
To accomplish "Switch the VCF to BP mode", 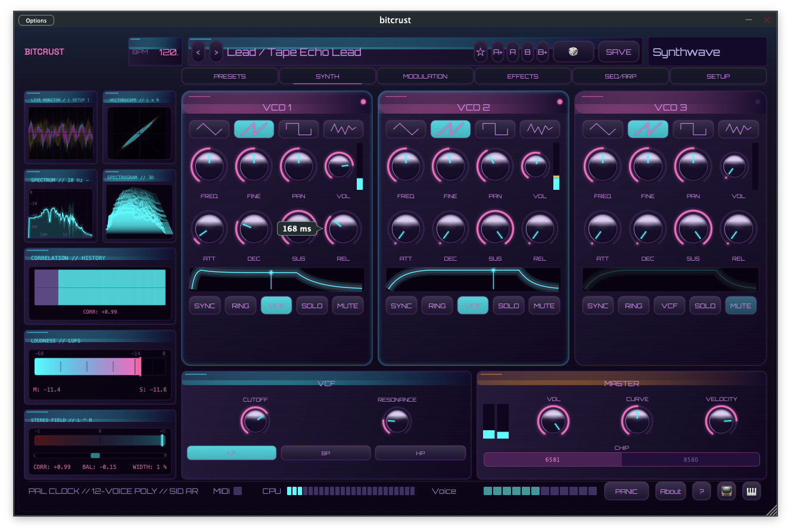I will [x=326, y=453].
